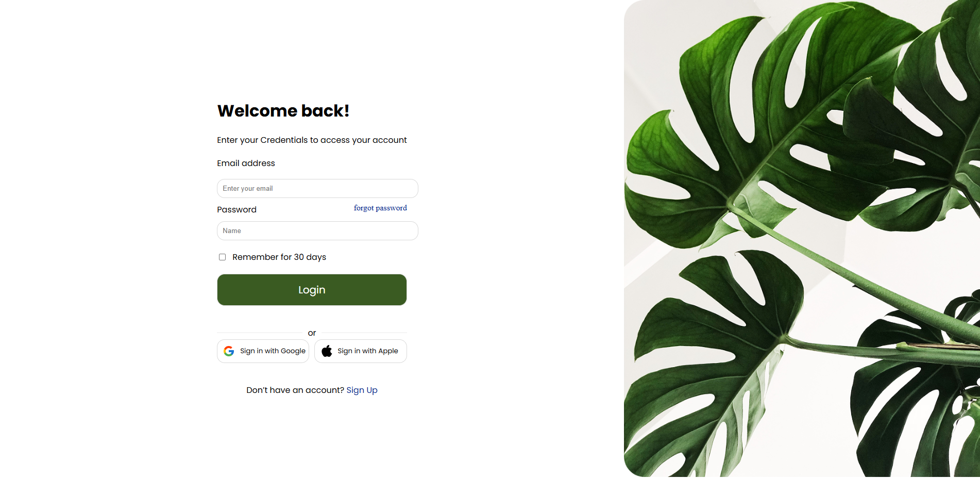Screen dimensions: 980x478
Task: Enable the Remember for 30 days checkbox
Action: click(x=222, y=257)
